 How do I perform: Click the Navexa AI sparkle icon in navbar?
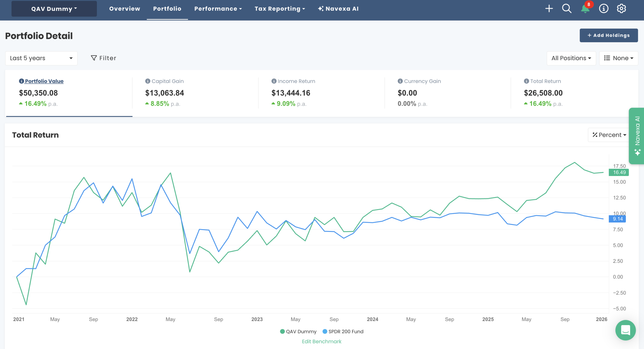coord(320,8)
